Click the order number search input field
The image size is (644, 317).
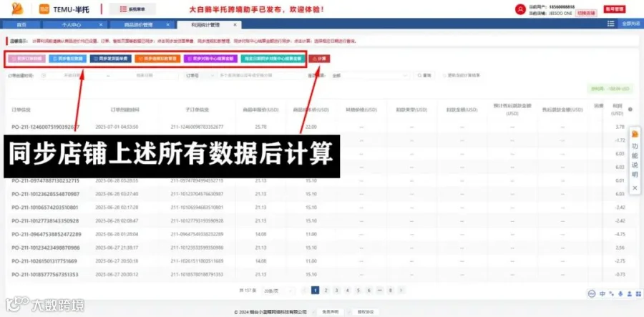tap(259, 76)
